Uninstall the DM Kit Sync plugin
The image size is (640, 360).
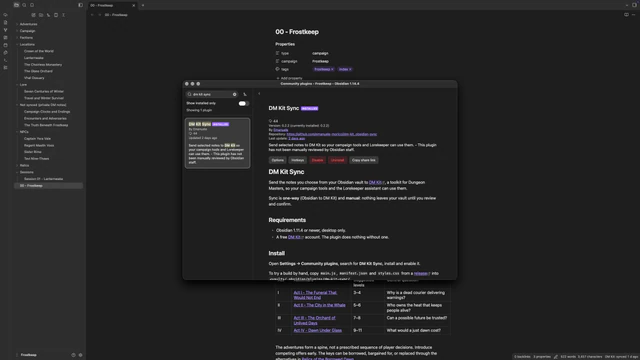(338, 160)
